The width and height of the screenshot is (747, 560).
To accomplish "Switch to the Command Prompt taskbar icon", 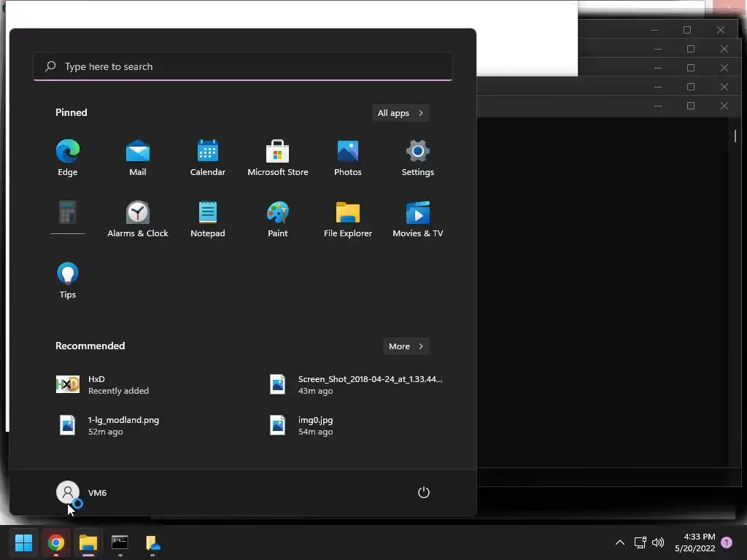I will click(x=120, y=542).
